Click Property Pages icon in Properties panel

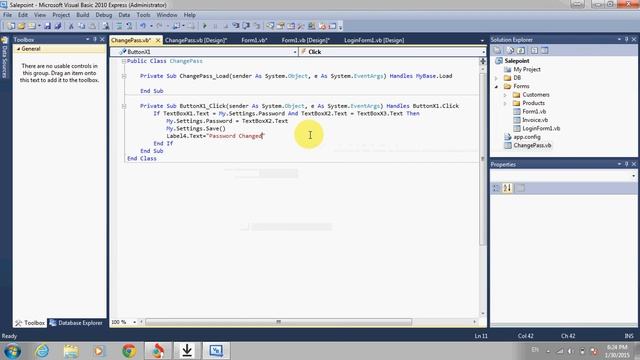click(520, 188)
